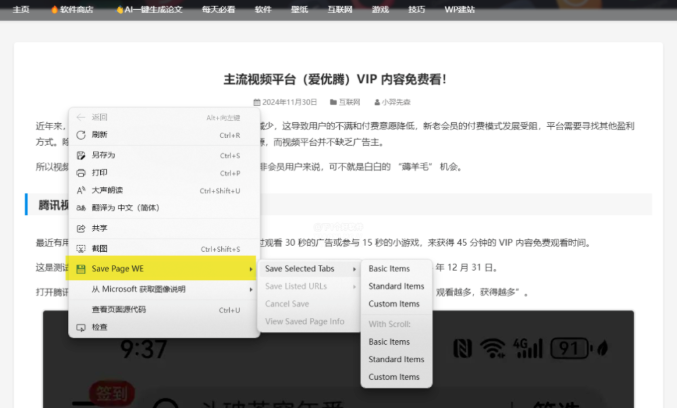Click the refresh (刷新) icon in context menu
Viewport: 680px width, 408px height.
point(80,135)
